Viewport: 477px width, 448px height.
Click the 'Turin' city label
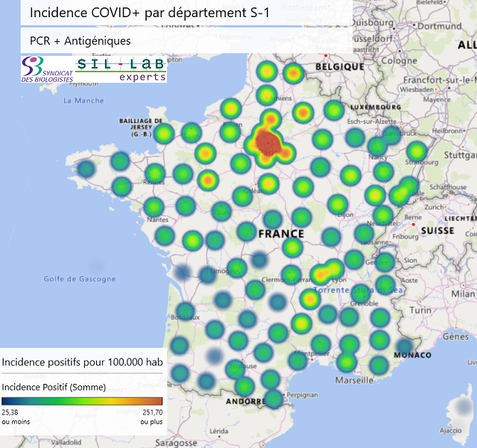tap(420, 310)
